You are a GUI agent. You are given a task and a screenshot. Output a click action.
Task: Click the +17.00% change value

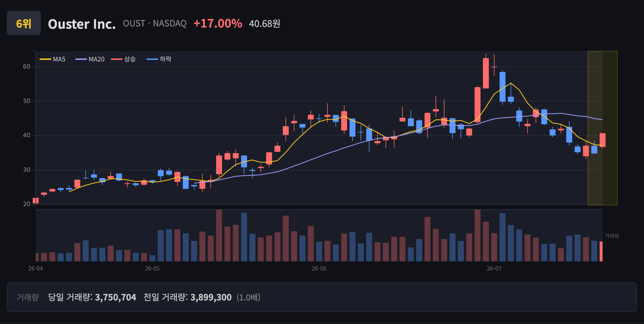click(x=218, y=24)
